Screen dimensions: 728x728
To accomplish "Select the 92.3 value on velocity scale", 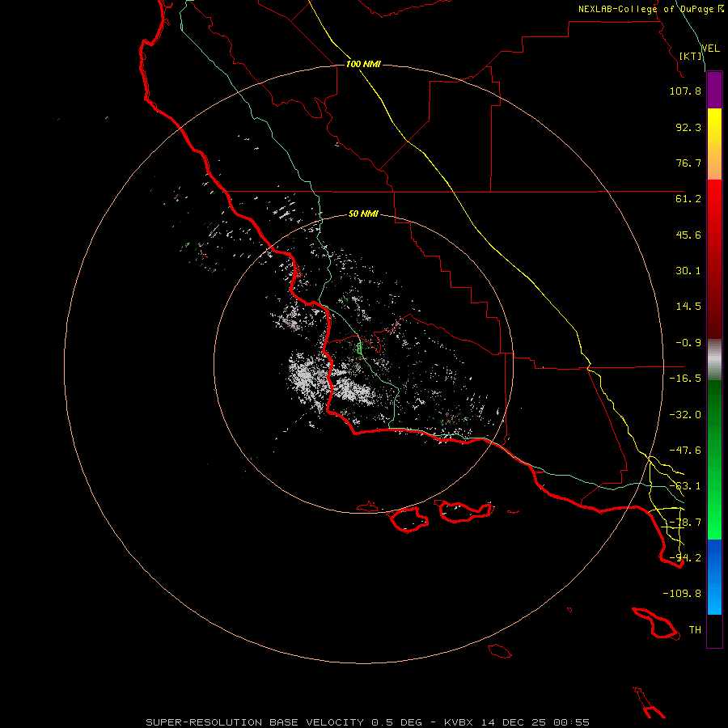I will click(688, 127).
